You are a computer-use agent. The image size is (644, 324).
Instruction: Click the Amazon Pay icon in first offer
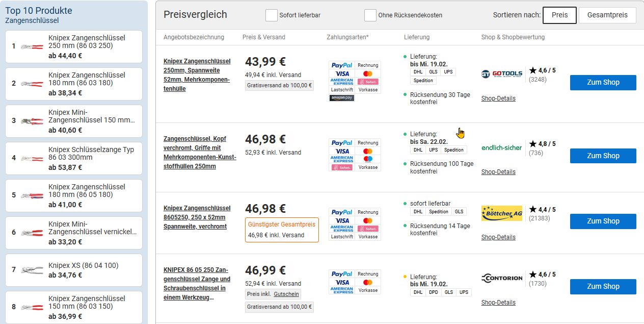[x=342, y=97]
